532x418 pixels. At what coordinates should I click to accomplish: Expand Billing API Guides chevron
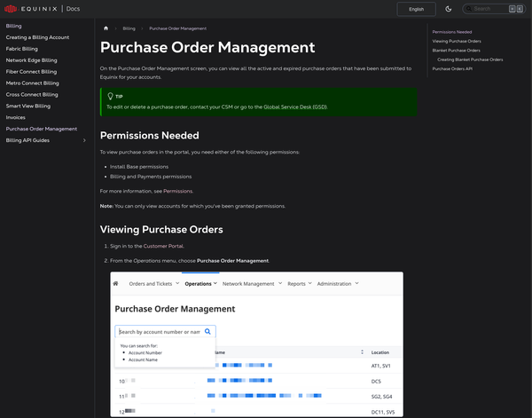84,140
